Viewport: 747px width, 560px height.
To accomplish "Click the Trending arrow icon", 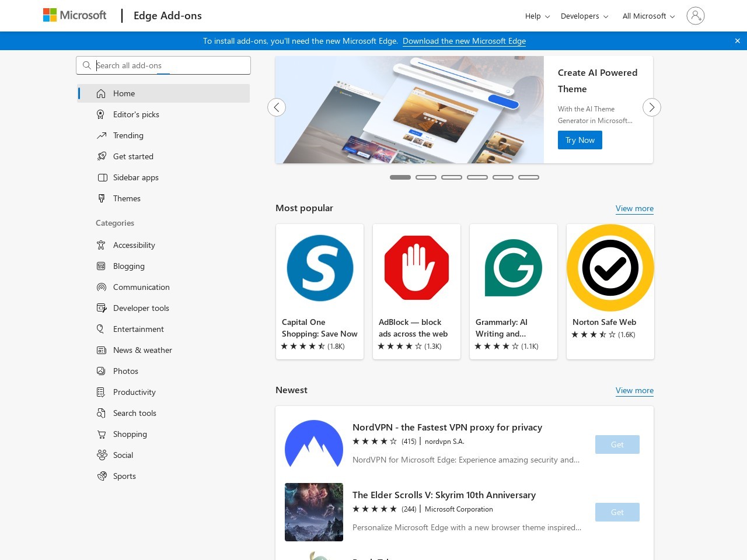I will click(x=102, y=135).
